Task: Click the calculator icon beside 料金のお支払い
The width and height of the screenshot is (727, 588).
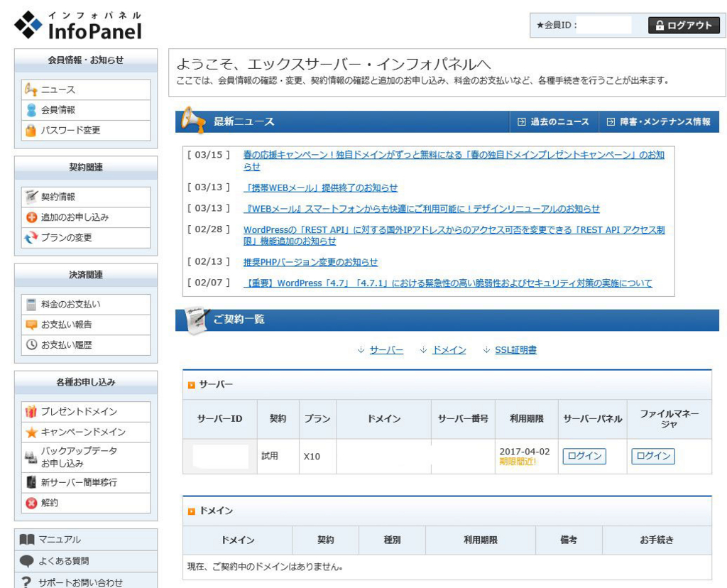Action: coord(31,304)
